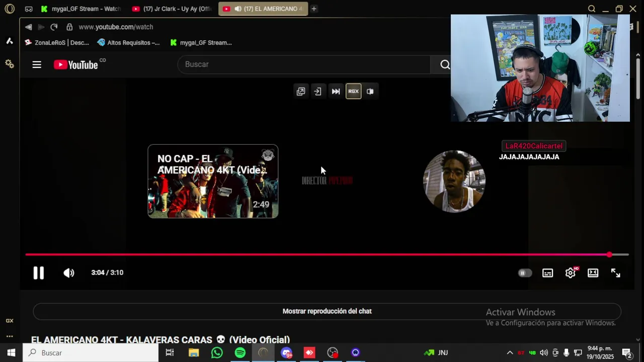Enter fullscreen mode
The image size is (644, 362).
(616, 273)
